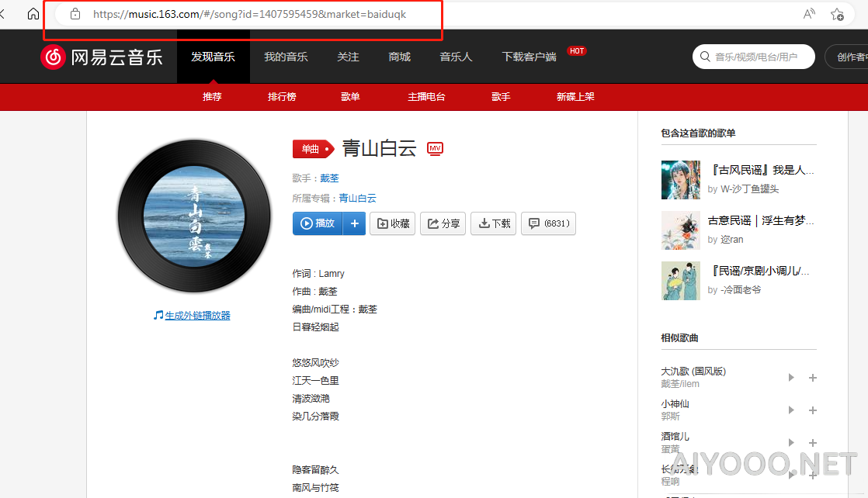
Task: Click the 相似歌曲 heading
Action: (x=680, y=337)
